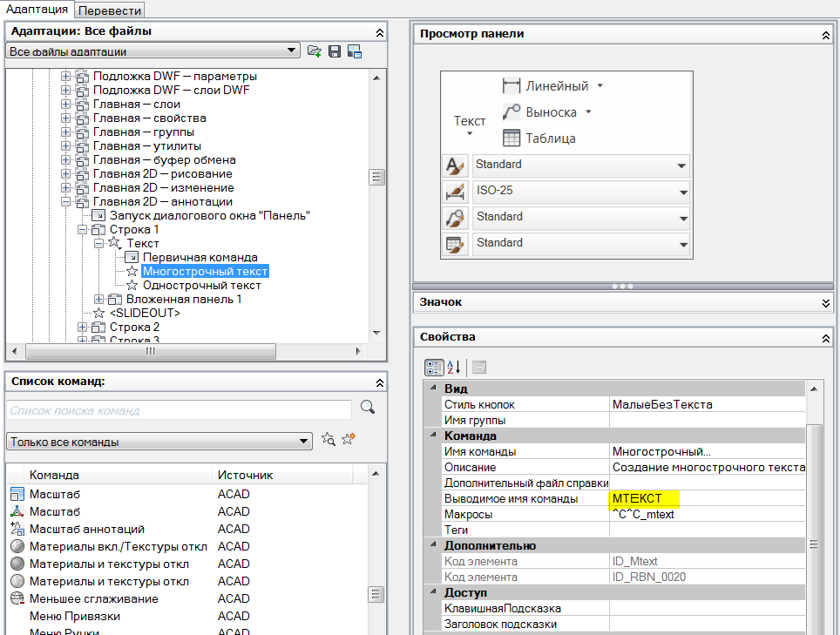This screenshot has height=635, width=840.
Task: Create a new command with the star icon
Action: tap(349, 439)
